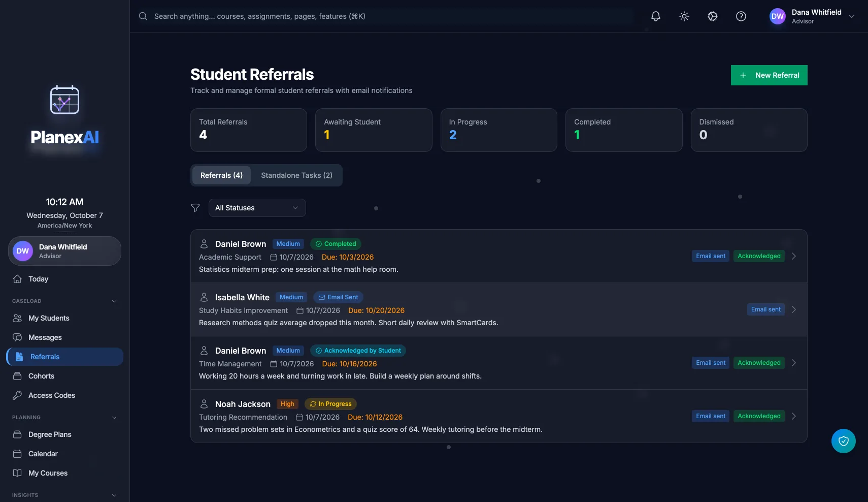The image size is (868, 502).
Task: Click the calendar icon beside Due: 10/12/2026
Action: (299, 417)
